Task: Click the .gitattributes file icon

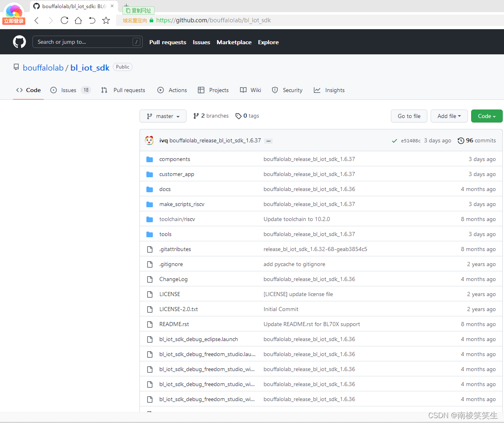Action: click(x=150, y=249)
